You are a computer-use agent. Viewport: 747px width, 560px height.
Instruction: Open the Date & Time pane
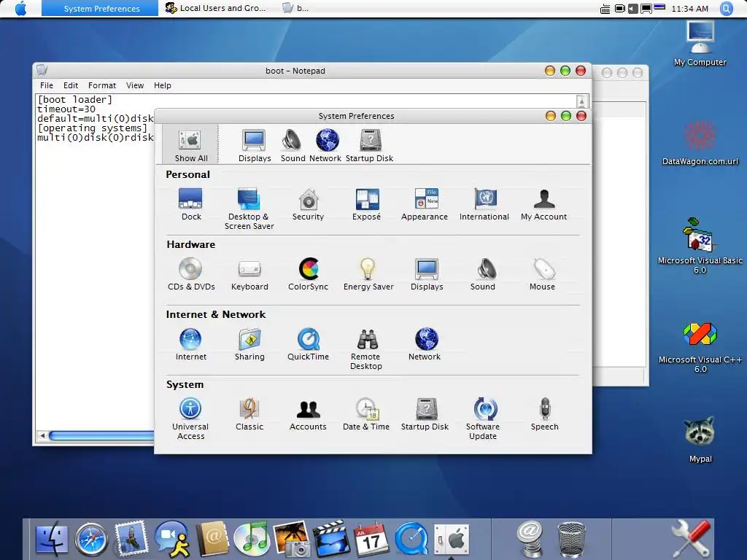(x=366, y=414)
